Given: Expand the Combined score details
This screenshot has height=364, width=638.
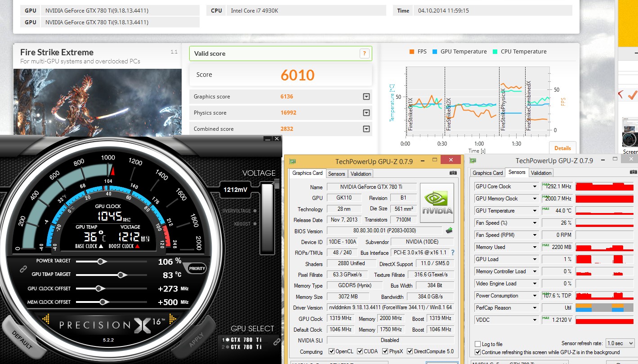Looking at the screenshot, I should pos(366,129).
